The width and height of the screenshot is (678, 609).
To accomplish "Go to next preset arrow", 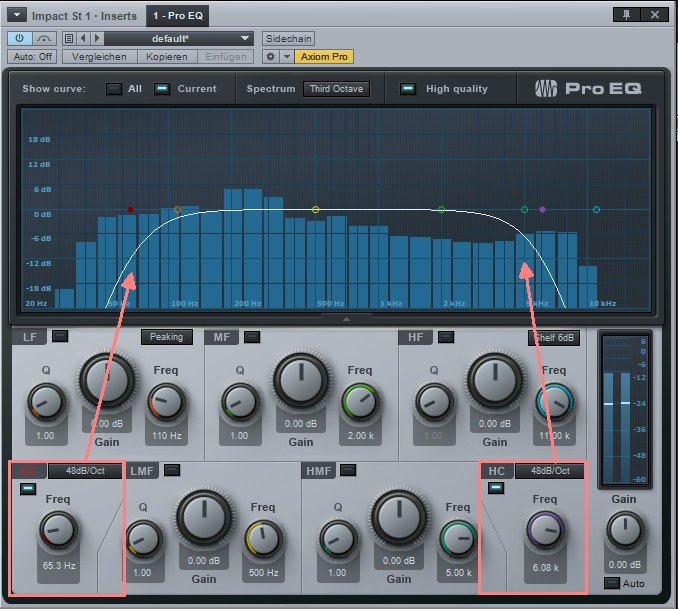I will pyautogui.click(x=97, y=38).
